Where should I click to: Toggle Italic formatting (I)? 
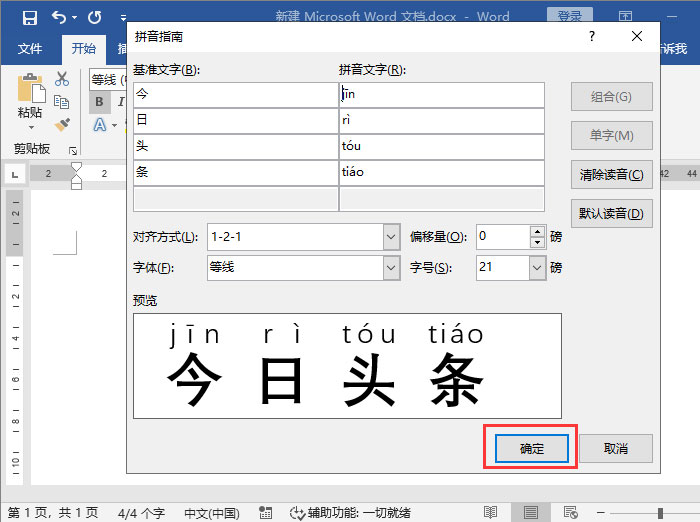pyautogui.click(x=121, y=102)
